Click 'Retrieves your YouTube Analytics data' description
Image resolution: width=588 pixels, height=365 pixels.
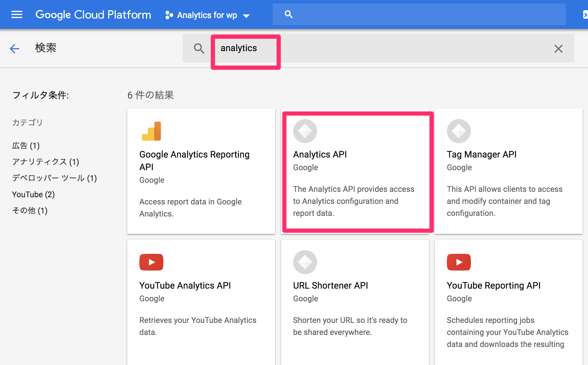(198, 326)
